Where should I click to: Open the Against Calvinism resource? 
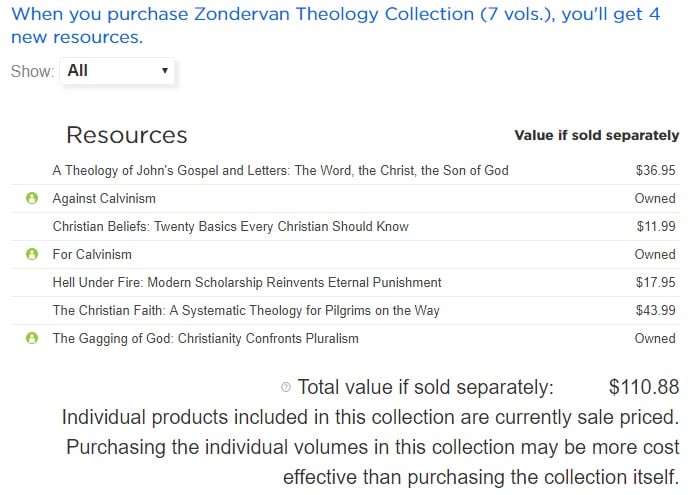(104, 198)
